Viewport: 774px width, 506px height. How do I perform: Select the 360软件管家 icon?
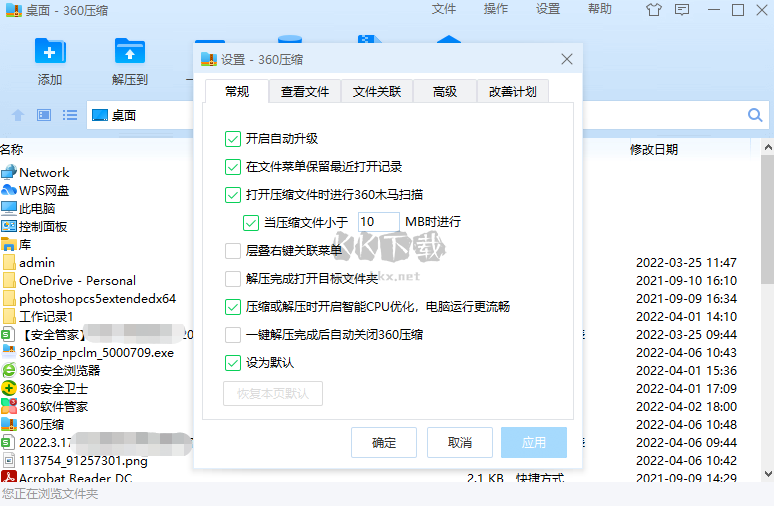[9, 406]
